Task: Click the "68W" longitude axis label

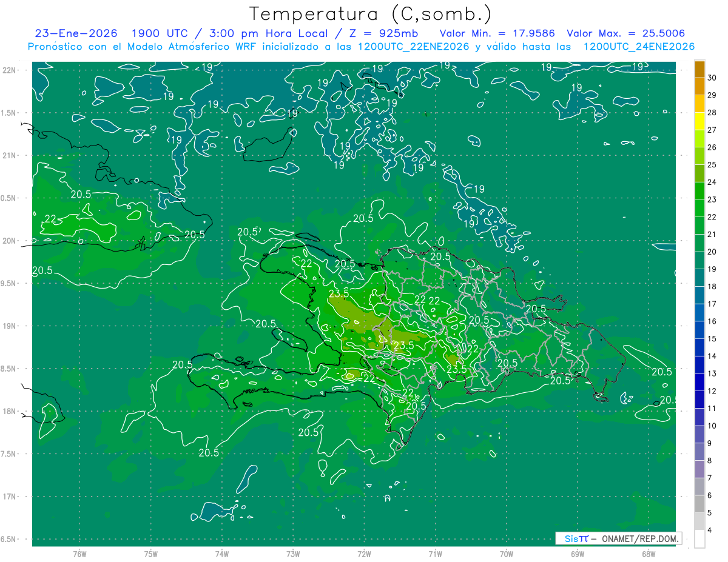Action: pos(649,554)
